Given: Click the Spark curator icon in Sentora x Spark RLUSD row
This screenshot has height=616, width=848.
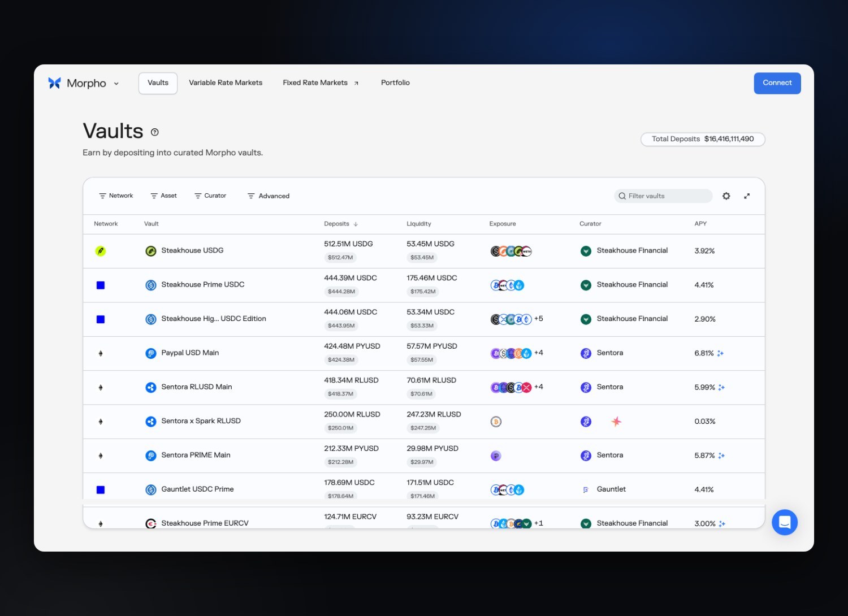Looking at the screenshot, I should coord(616,422).
